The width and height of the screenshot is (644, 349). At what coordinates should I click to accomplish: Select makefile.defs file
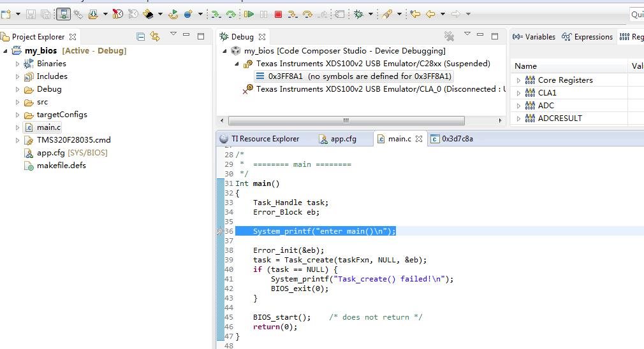(x=55, y=166)
